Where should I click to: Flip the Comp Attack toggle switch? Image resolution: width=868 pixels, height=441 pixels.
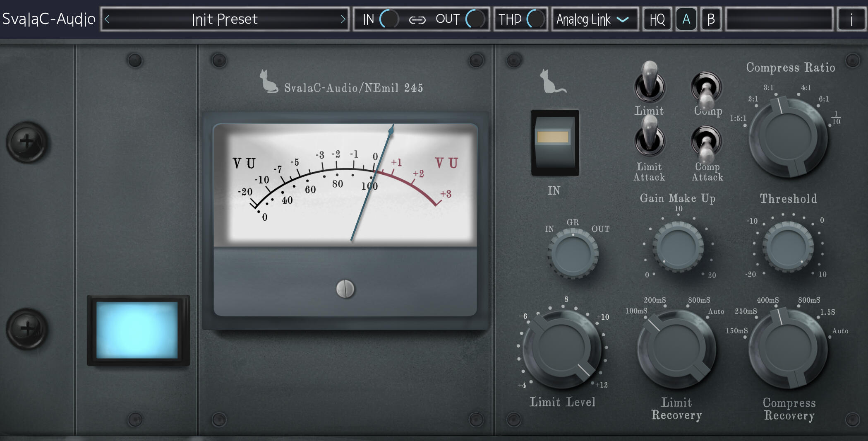[x=706, y=145]
